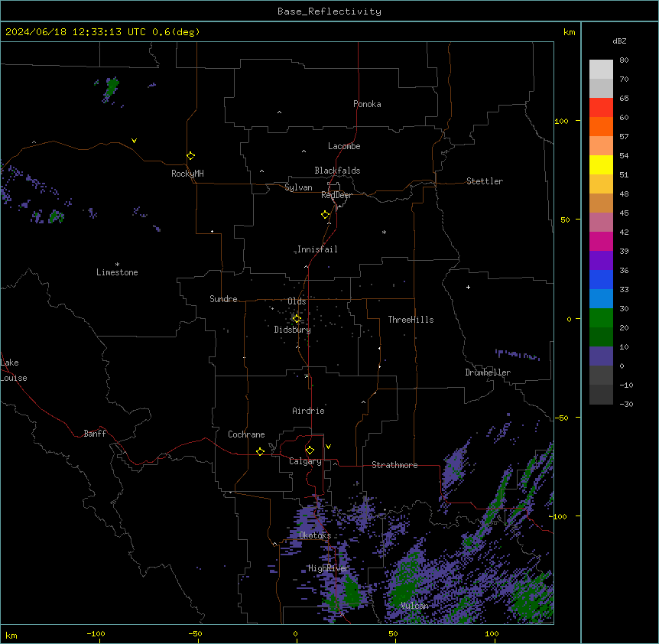This screenshot has width=659, height=644.
Task: Click the Drumheller map label
Action: 488,372
